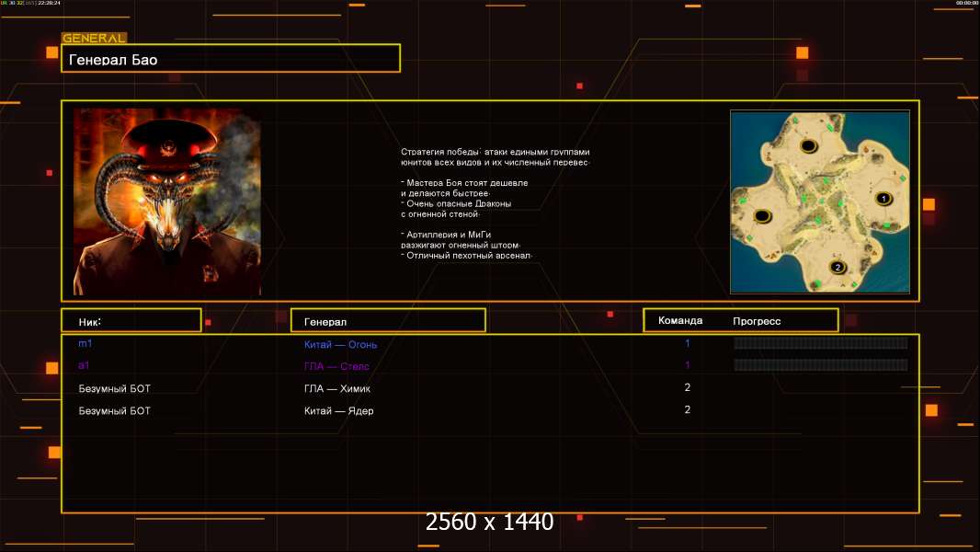This screenshot has width=980, height=552.
Task: Click the ГЛА — Химик faction entry
Action: pos(336,388)
